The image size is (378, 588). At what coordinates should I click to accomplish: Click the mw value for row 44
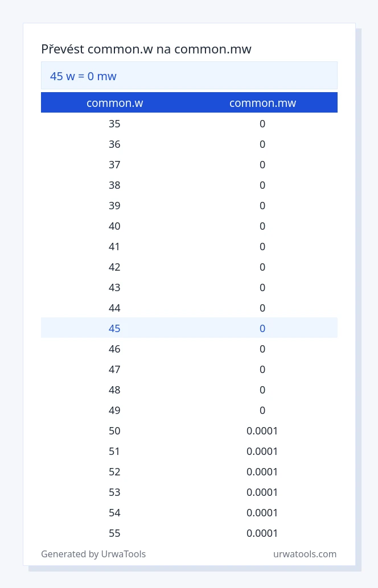[262, 308]
